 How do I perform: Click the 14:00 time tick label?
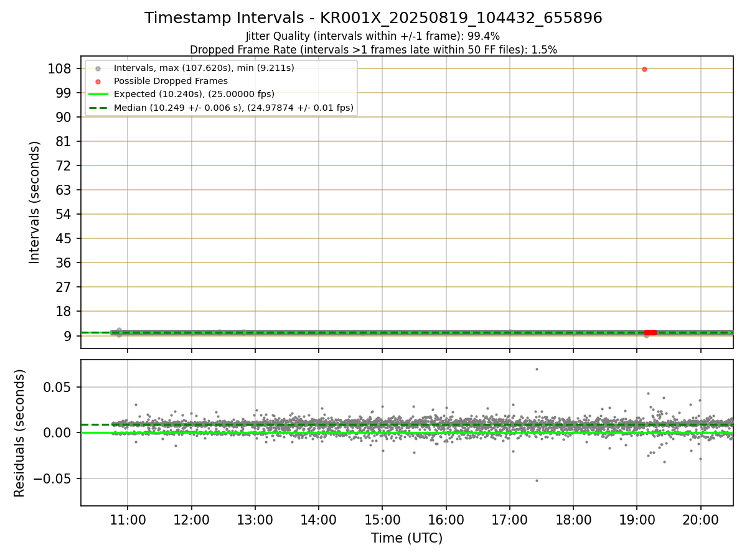pyautogui.click(x=319, y=520)
